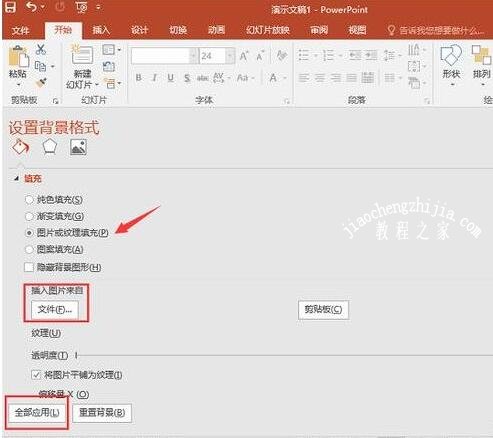The height and width of the screenshot is (438, 493).
Task: Apply Italic formatting
Action: [154, 78]
